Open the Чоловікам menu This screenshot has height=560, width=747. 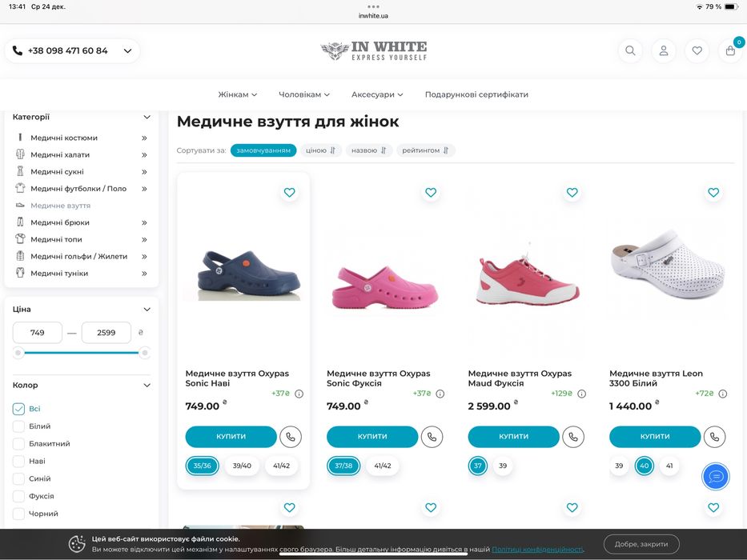[x=304, y=94]
